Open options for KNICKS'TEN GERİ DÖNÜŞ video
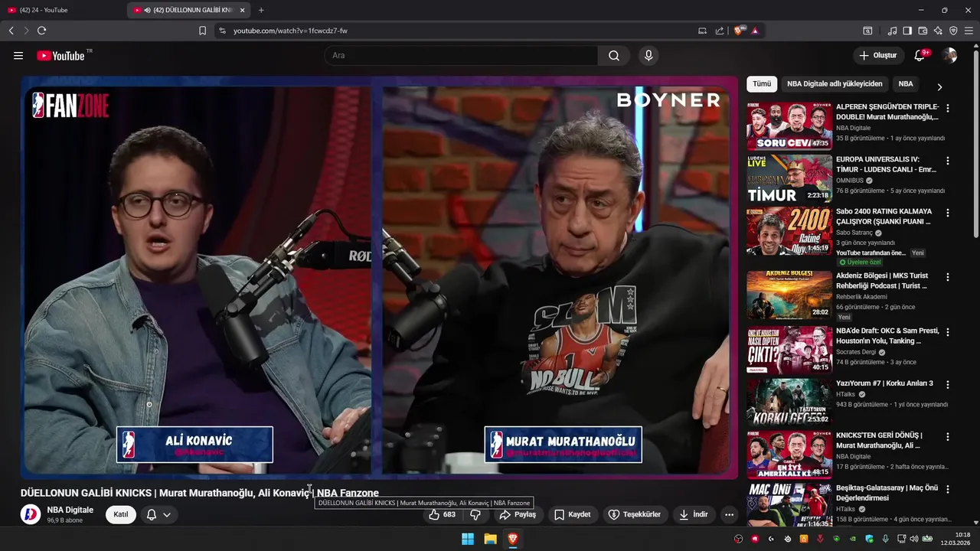The height and width of the screenshot is (551, 980). pyautogui.click(x=948, y=436)
